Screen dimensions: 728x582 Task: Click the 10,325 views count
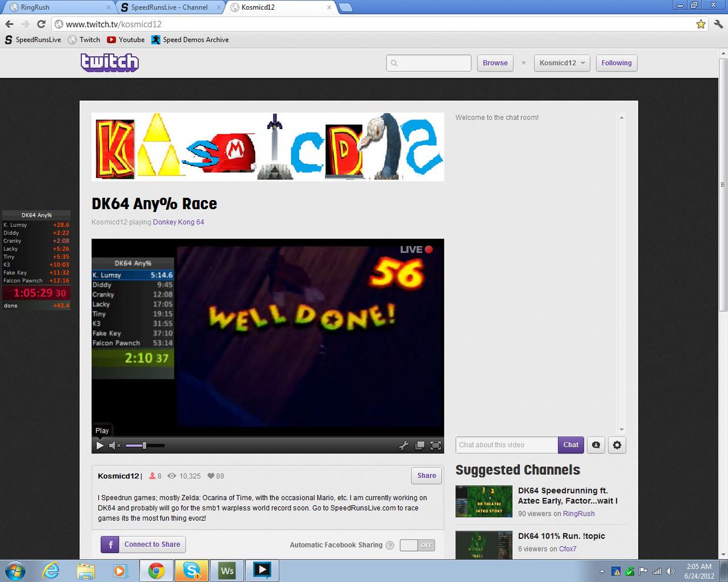184,476
